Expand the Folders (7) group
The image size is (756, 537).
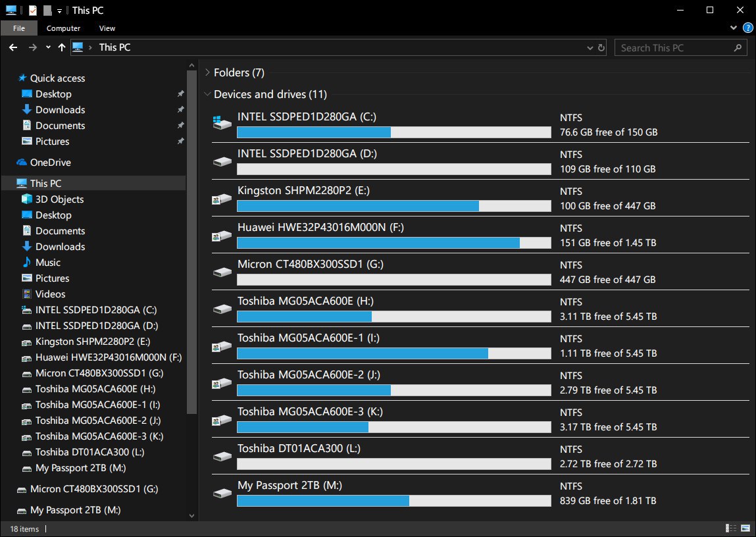[207, 73]
